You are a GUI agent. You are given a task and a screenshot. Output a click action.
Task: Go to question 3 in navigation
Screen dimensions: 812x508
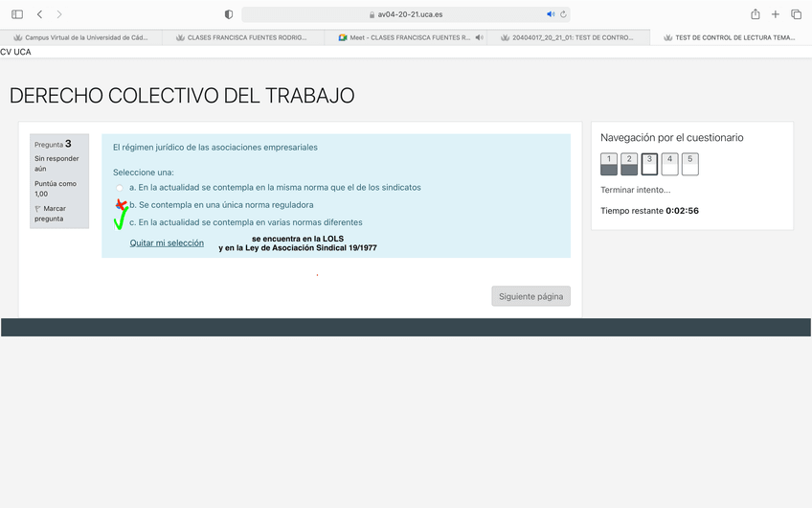pos(649,164)
